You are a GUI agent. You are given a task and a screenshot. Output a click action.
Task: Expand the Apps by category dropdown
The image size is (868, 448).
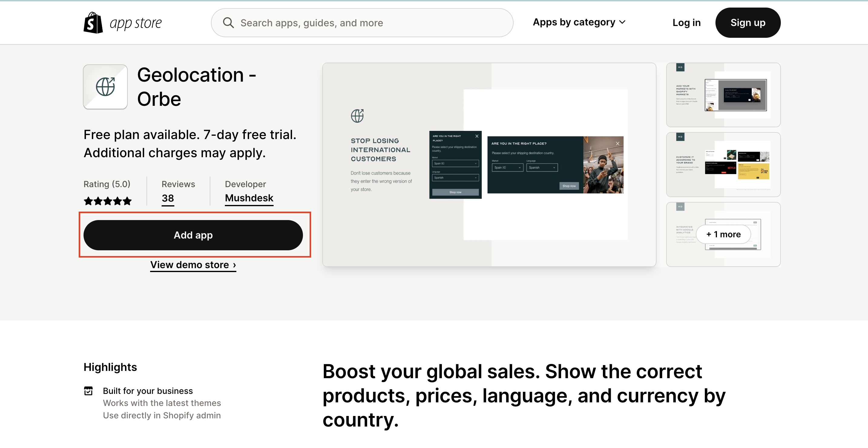[x=579, y=22]
